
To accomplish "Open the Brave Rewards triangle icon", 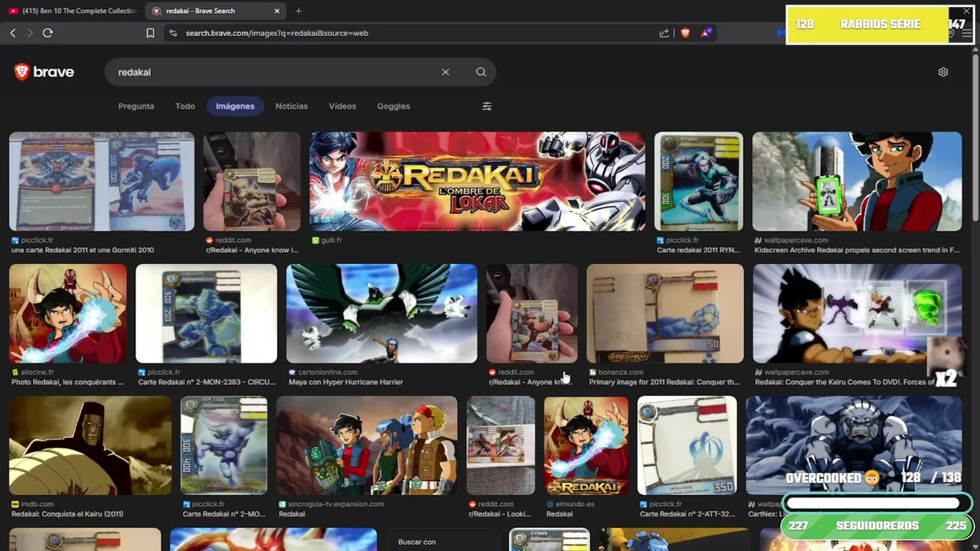I will (x=707, y=33).
